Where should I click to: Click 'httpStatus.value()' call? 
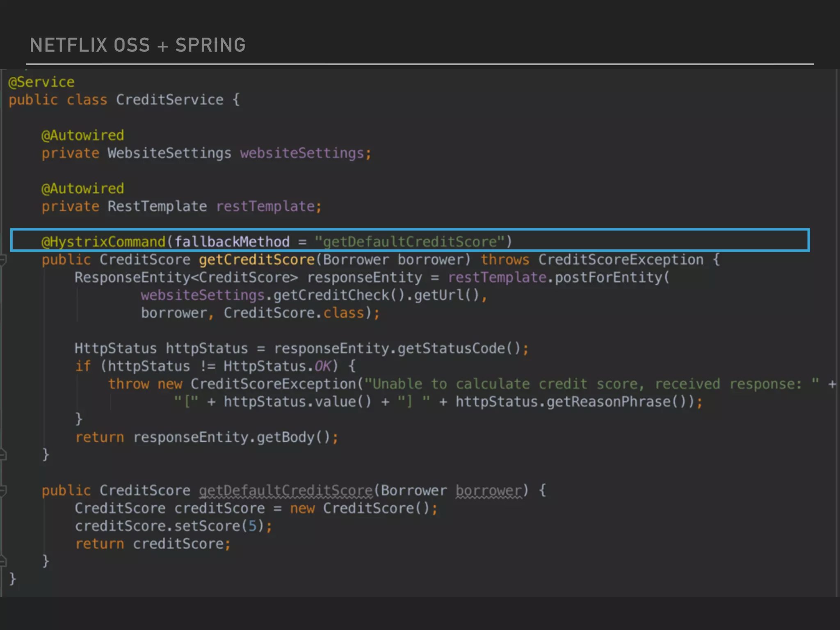pos(297,402)
